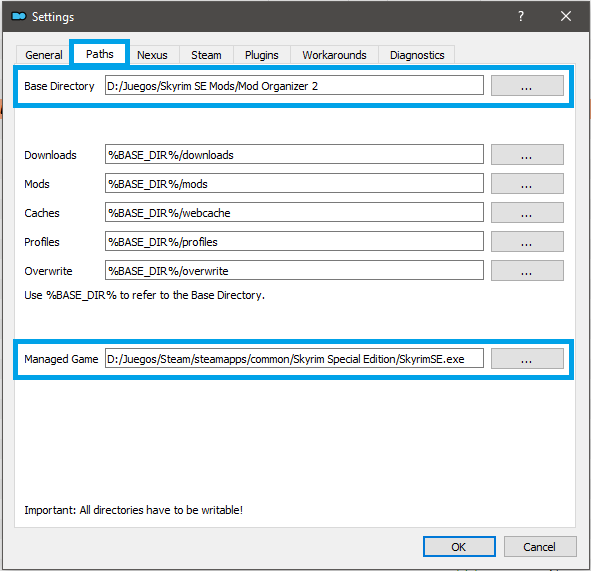Click the Base Directory label
The width and height of the screenshot is (591, 571).
tap(59, 86)
